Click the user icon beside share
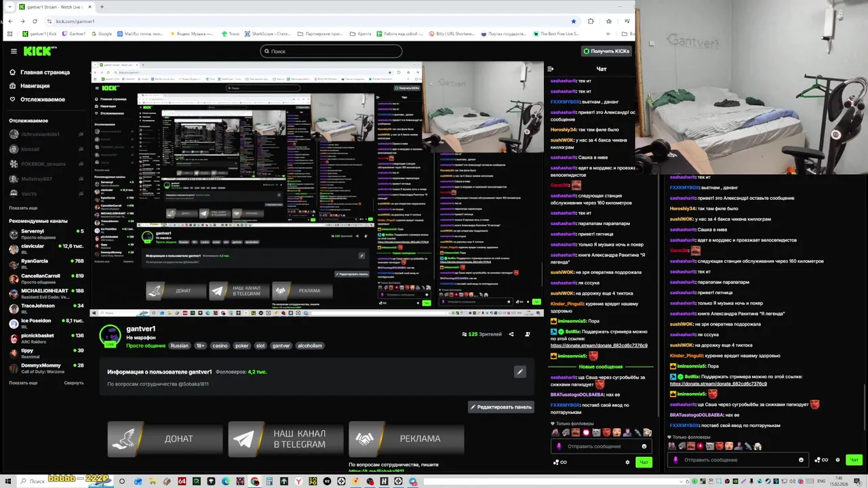The width and height of the screenshot is (868, 488). tap(528, 334)
